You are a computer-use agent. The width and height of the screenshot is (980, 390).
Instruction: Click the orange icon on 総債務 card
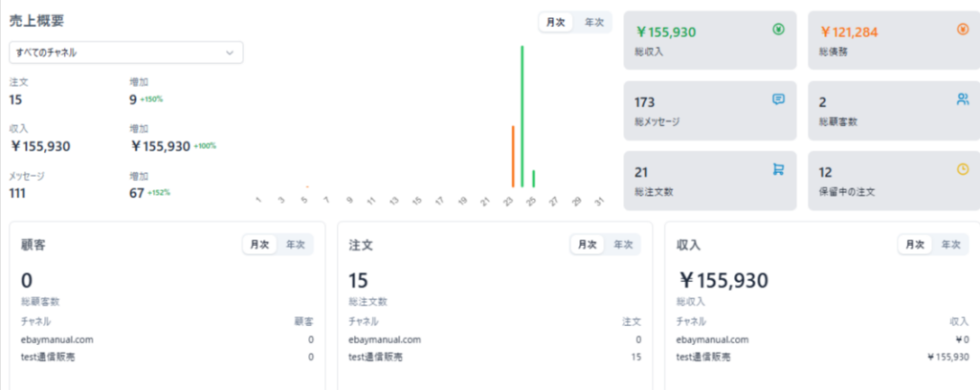(962, 30)
